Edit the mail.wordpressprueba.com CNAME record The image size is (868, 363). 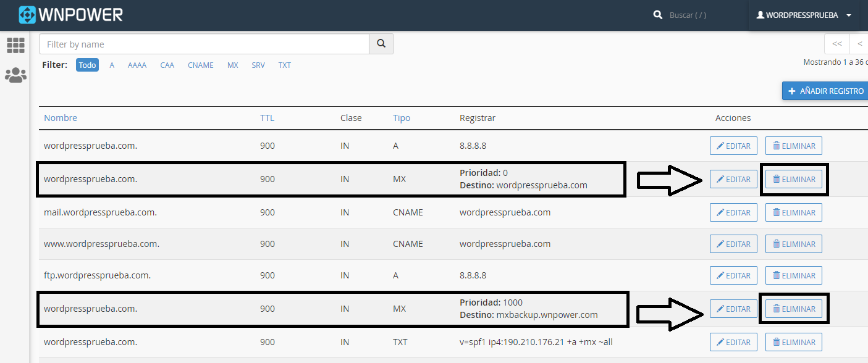(733, 212)
